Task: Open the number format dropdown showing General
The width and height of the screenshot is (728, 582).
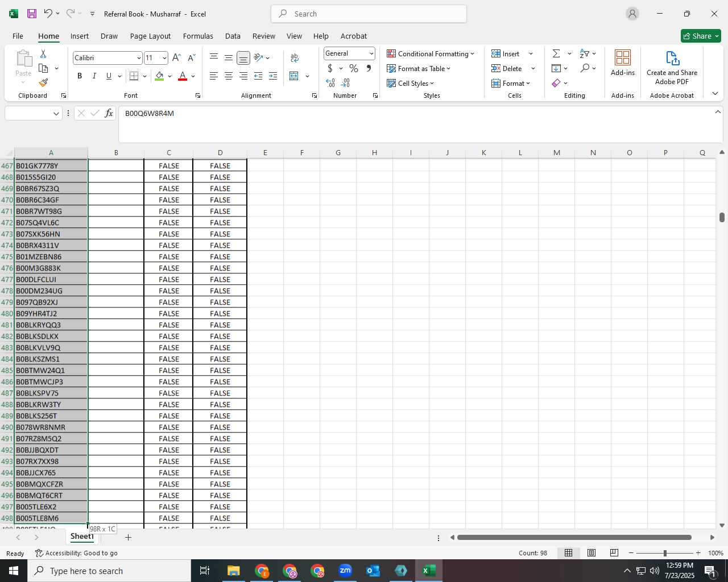Action: click(x=371, y=53)
